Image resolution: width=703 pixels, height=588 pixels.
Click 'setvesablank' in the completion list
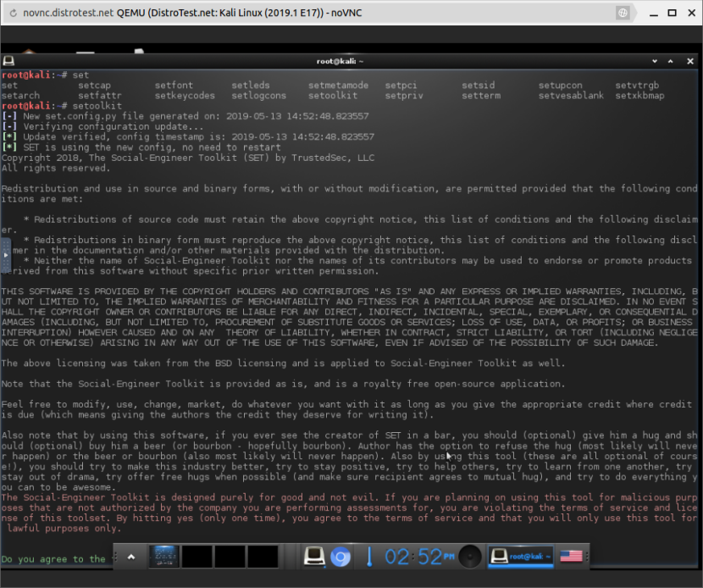click(x=571, y=96)
